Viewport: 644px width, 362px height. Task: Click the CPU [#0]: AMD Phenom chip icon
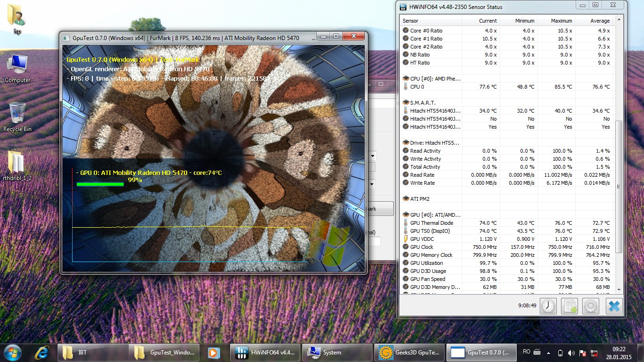pyautogui.click(x=405, y=79)
